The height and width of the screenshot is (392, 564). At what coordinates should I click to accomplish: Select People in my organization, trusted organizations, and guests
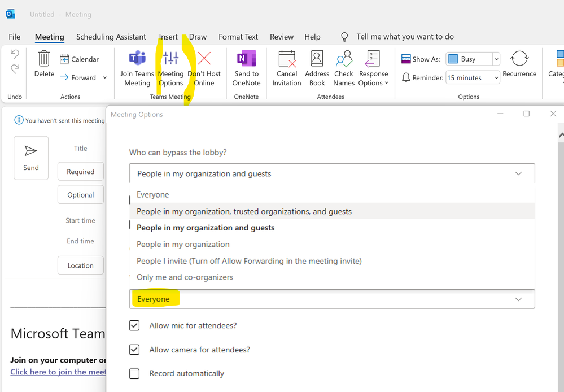point(332,211)
